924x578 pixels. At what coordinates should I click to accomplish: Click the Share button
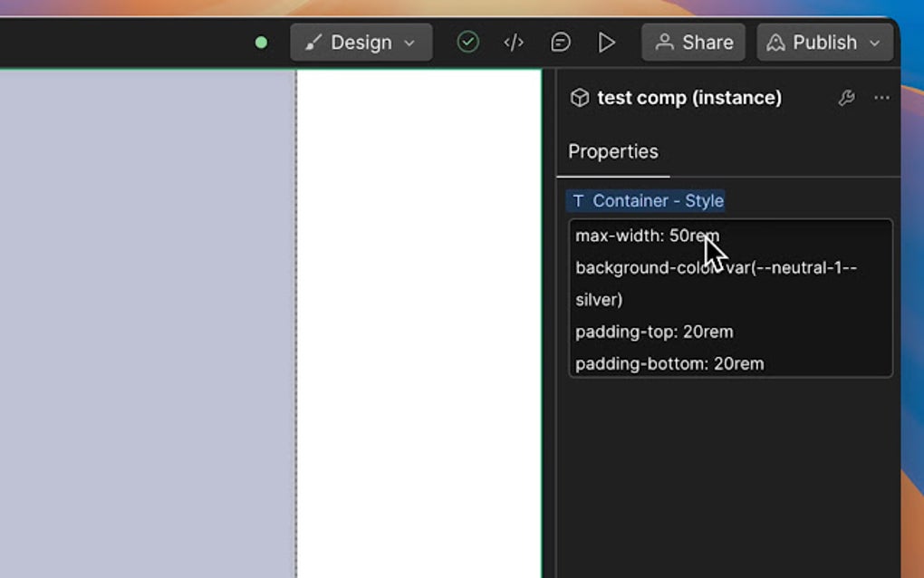pos(693,42)
